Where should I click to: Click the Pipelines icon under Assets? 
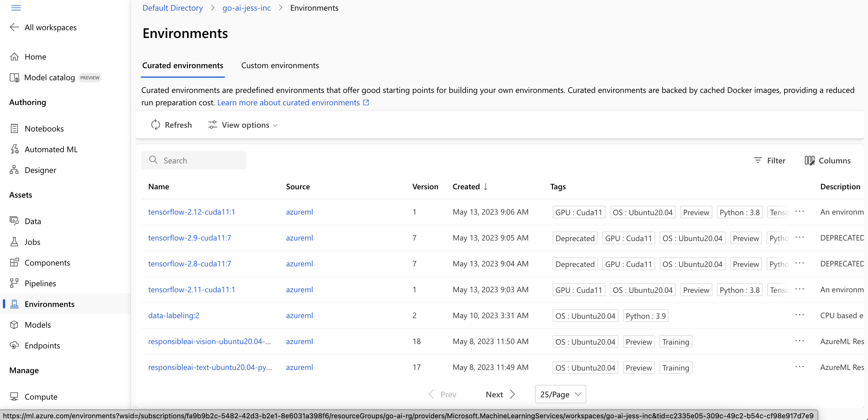[x=14, y=283]
